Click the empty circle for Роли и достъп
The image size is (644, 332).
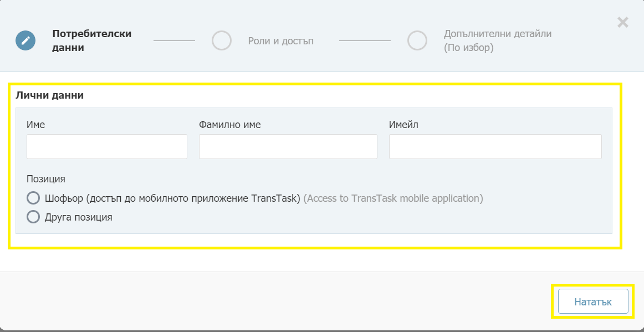[222, 40]
